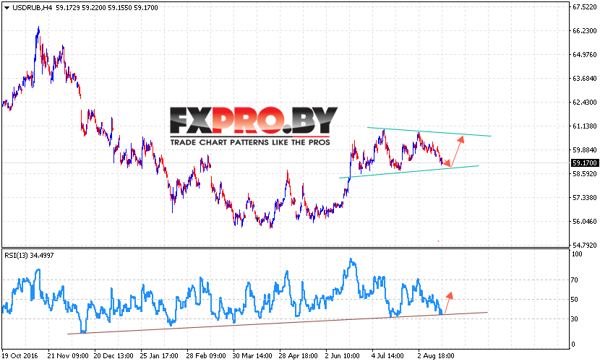Click the 2 Aug 18:00 time label

tap(436, 356)
